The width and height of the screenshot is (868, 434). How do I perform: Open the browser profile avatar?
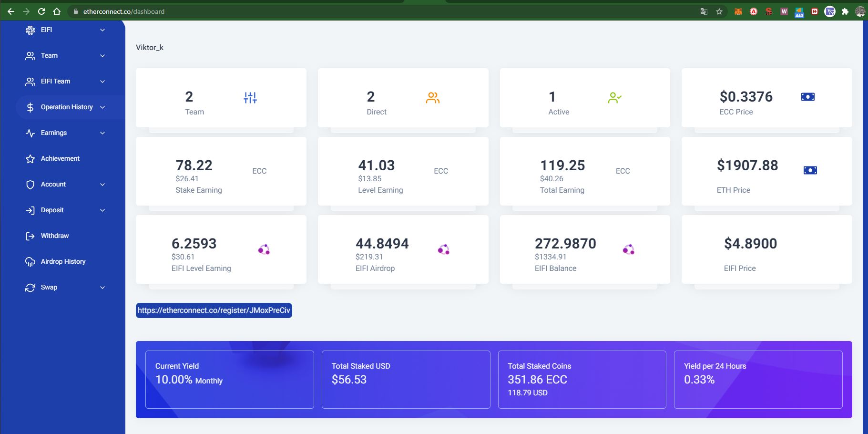click(x=860, y=11)
